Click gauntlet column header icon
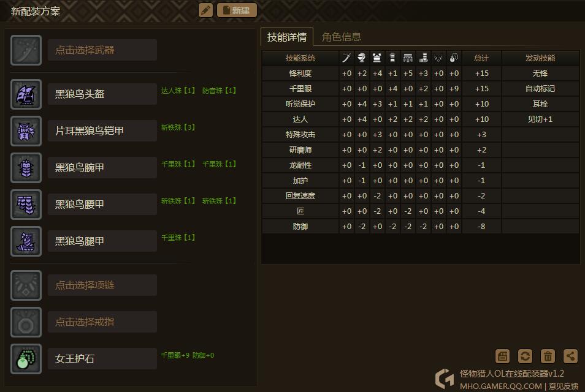Image resolution: width=585 pixels, height=392 pixels. (392, 58)
